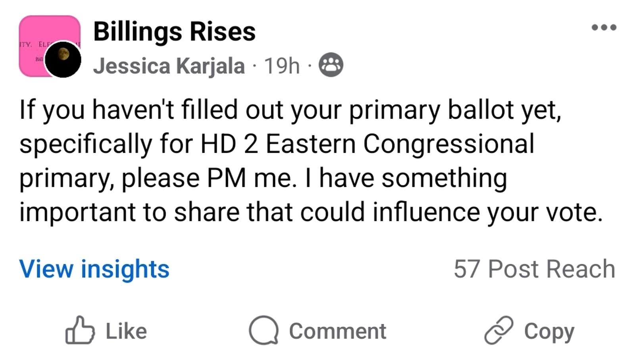
Task: Click the group privacy members icon
Action: coord(331,65)
